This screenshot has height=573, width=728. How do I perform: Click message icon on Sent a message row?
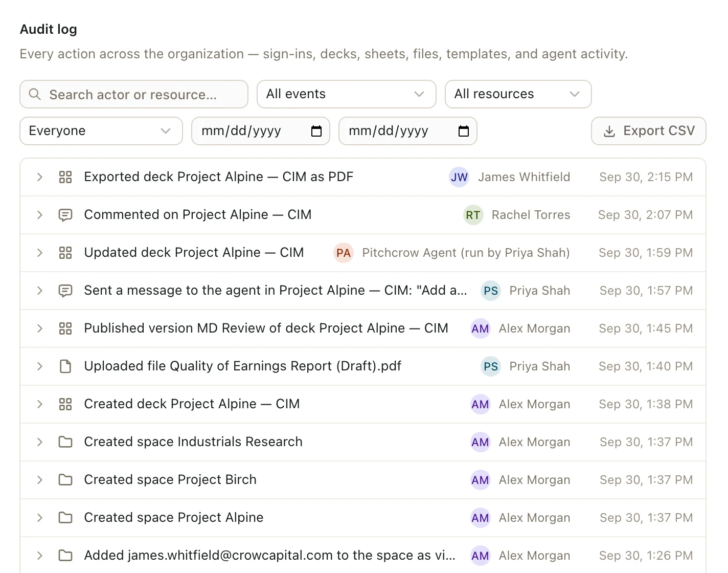65,291
